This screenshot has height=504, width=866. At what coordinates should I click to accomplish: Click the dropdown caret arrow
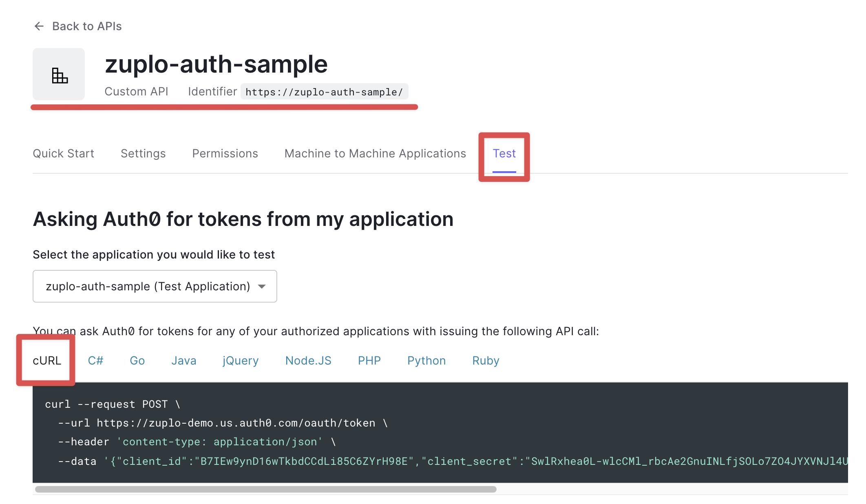pos(262,286)
